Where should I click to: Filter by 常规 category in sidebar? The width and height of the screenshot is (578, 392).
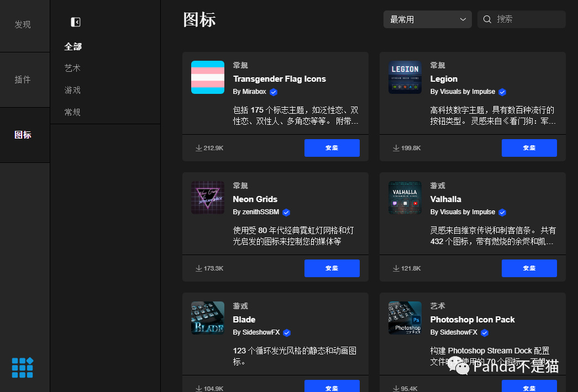coord(72,113)
